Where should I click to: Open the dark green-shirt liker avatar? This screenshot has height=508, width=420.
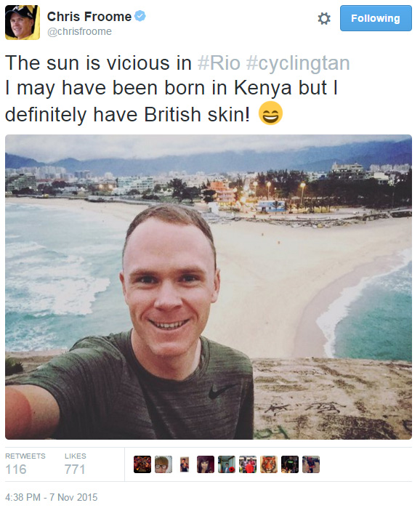(x=290, y=464)
